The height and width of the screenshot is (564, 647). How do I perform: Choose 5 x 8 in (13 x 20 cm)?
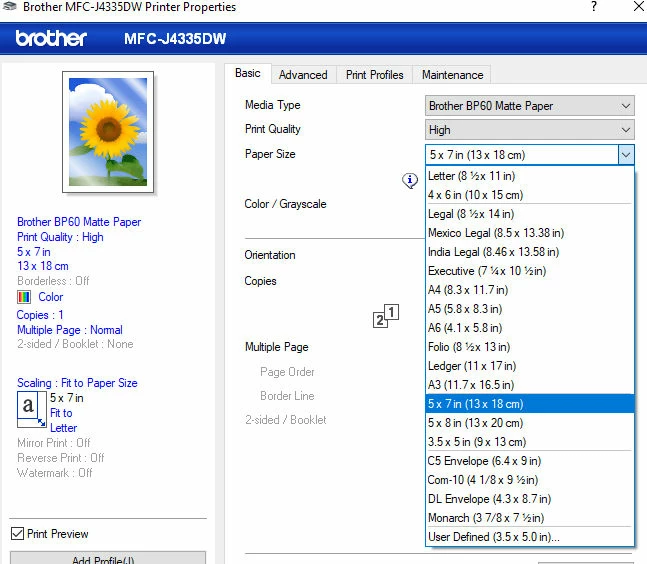coord(529,422)
